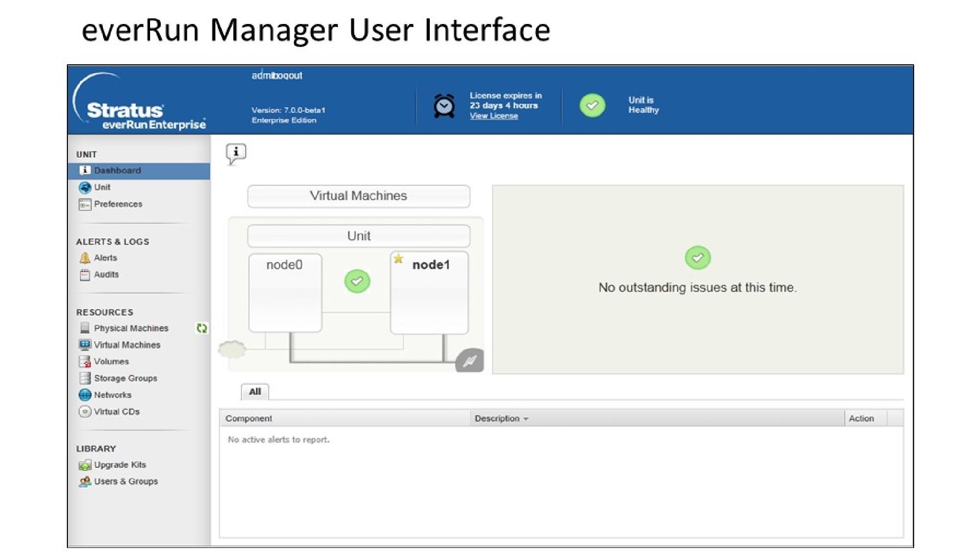This screenshot has width=980, height=551.
Task: Click the Virtual Machines diagram button
Action: [358, 196]
